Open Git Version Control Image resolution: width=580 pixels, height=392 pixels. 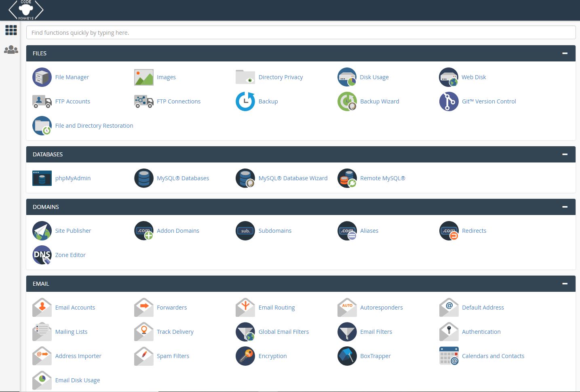pyautogui.click(x=489, y=101)
